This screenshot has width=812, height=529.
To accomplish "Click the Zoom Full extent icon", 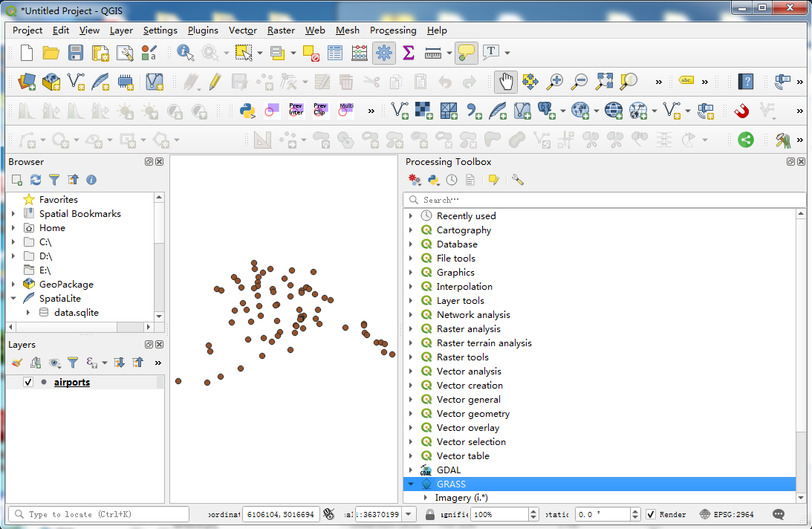I will click(x=604, y=81).
